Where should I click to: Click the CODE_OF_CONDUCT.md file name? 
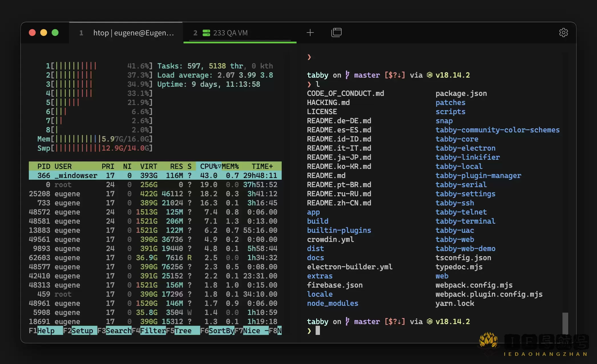tap(345, 93)
